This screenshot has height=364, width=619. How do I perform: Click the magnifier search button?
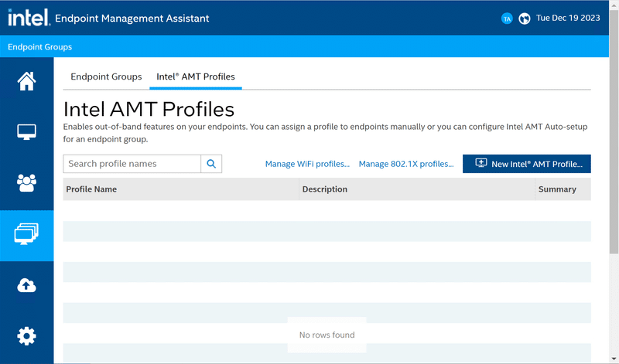pyautogui.click(x=211, y=164)
